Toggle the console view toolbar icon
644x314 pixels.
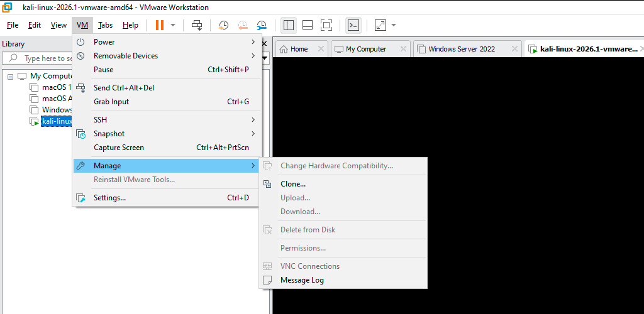point(354,25)
